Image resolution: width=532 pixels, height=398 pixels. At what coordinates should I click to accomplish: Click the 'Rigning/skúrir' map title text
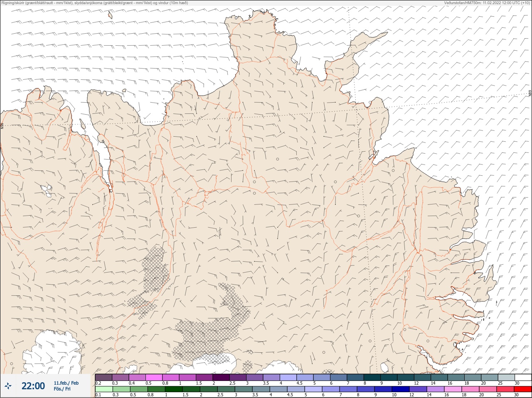(x=94, y=3)
